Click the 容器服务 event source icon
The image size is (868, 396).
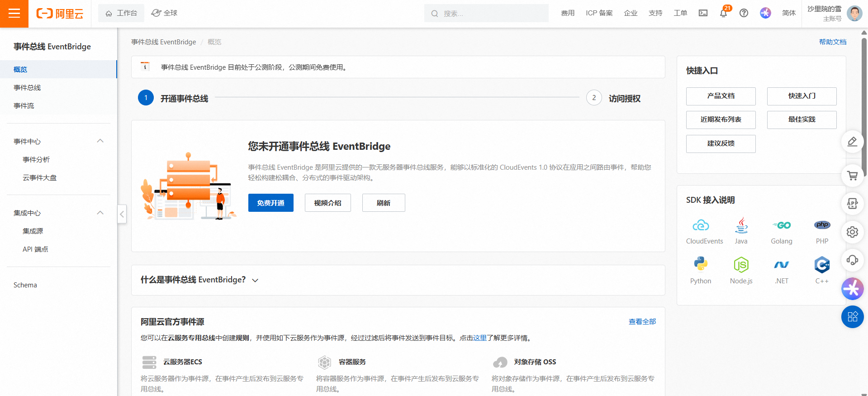point(324,363)
